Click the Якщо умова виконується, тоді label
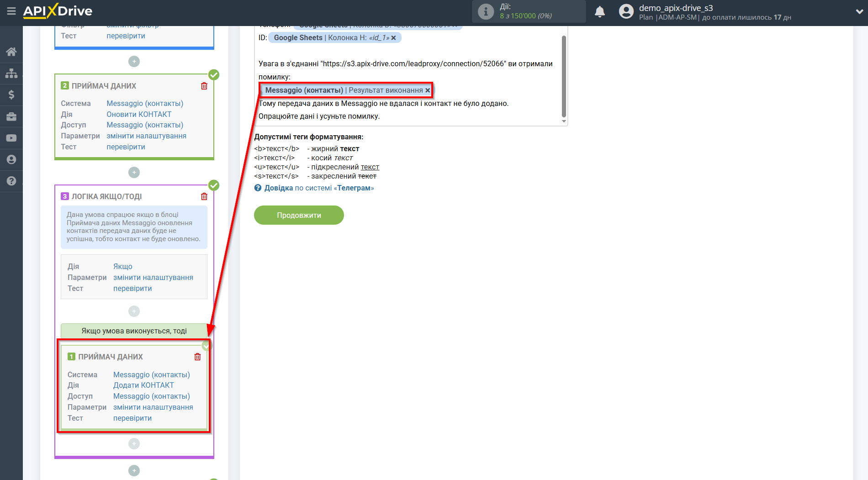Screen dimensions: 868x480 134,331
